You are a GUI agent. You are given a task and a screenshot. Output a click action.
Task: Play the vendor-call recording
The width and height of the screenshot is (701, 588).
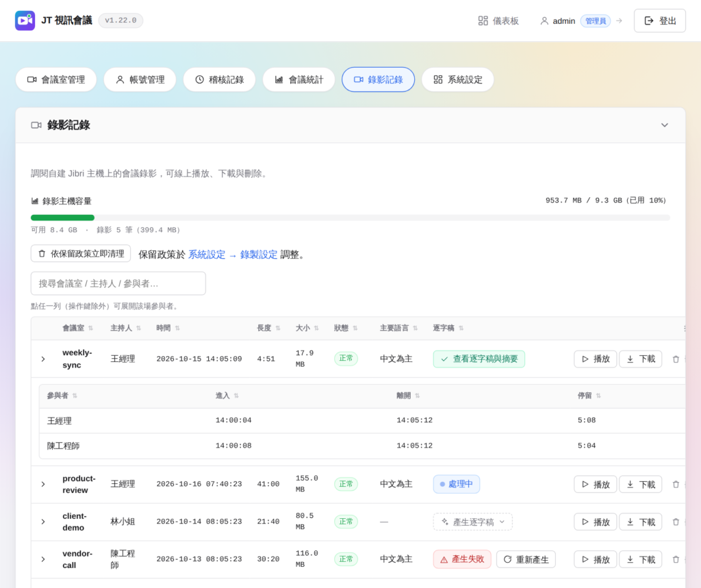pyautogui.click(x=596, y=559)
